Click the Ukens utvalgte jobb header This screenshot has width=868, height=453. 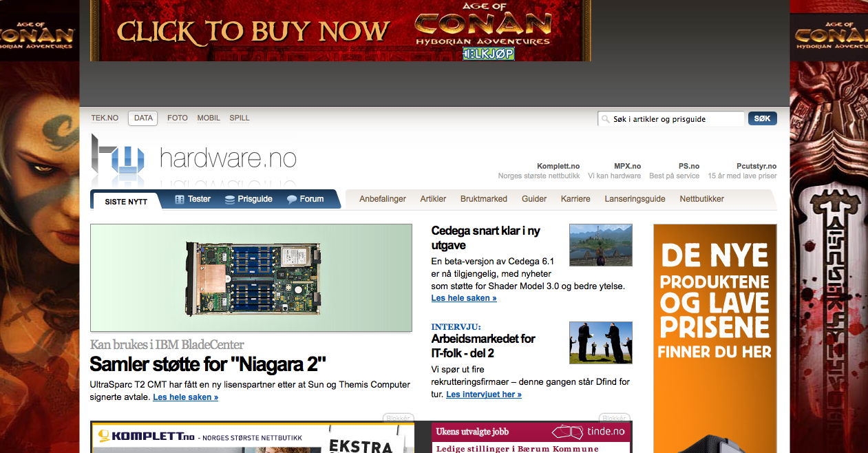point(472,432)
